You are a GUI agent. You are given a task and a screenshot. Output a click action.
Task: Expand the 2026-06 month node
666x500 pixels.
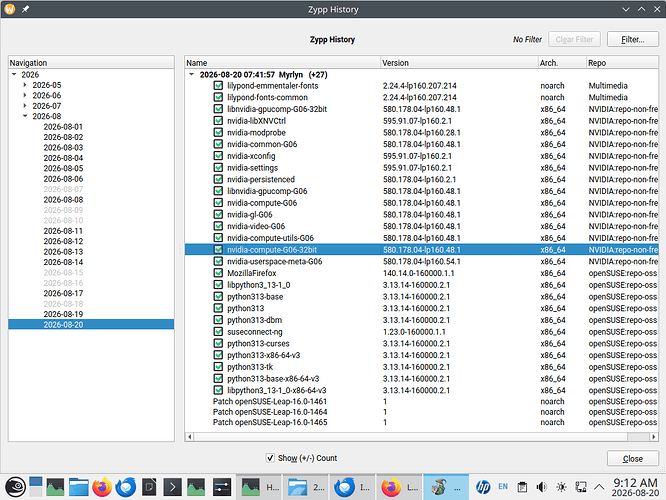(25, 95)
